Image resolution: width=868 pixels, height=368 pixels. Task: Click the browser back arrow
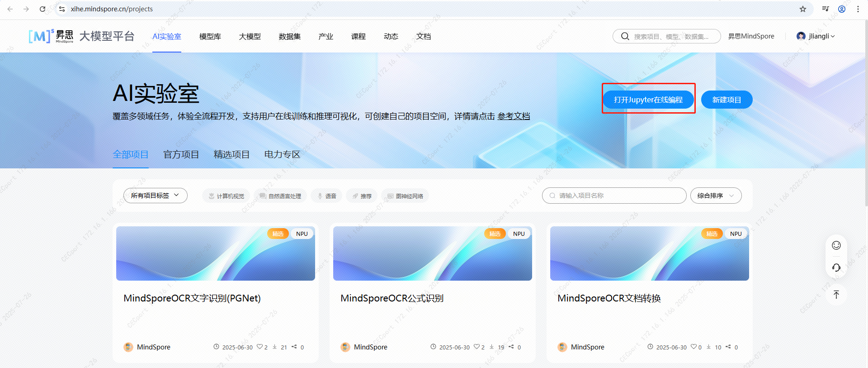(10, 9)
